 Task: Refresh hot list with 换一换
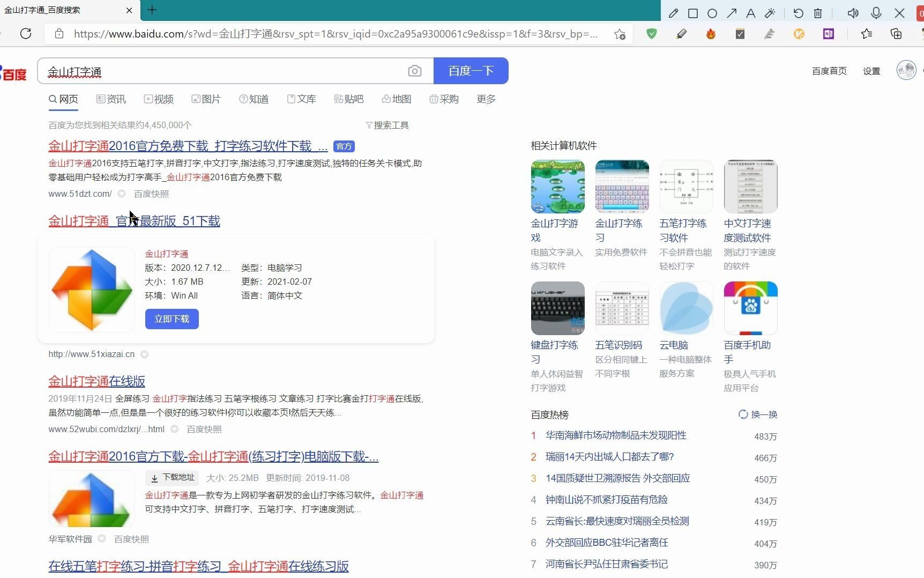tap(758, 414)
